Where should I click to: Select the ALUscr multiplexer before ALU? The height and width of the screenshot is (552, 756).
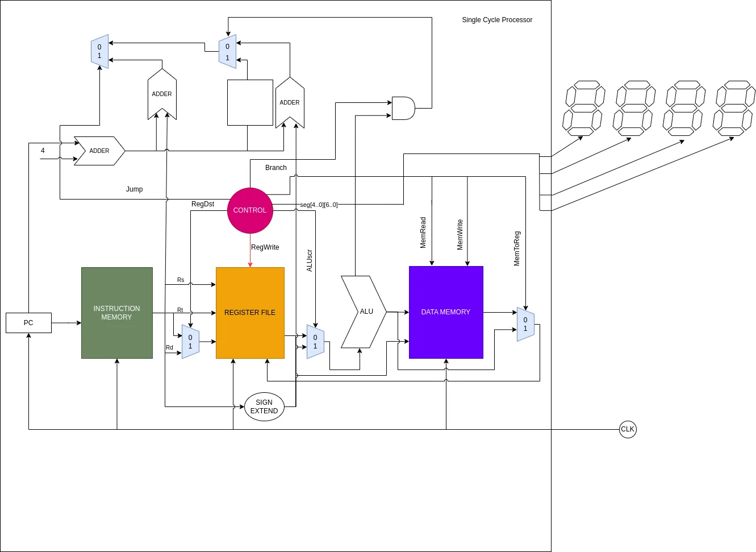pyautogui.click(x=315, y=341)
